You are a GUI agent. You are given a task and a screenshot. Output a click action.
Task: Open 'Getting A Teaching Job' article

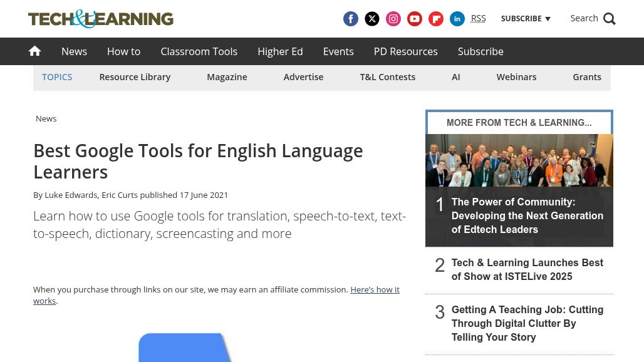(527, 323)
